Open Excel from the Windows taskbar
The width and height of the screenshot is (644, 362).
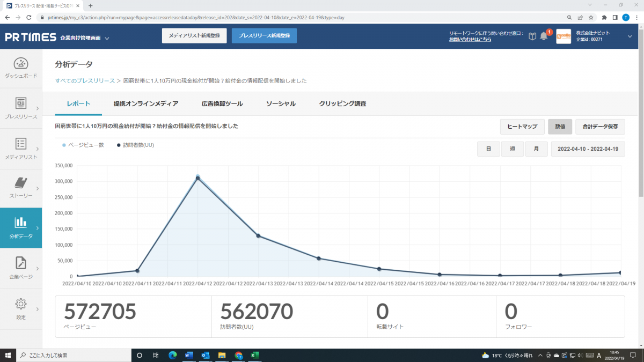(x=255, y=355)
